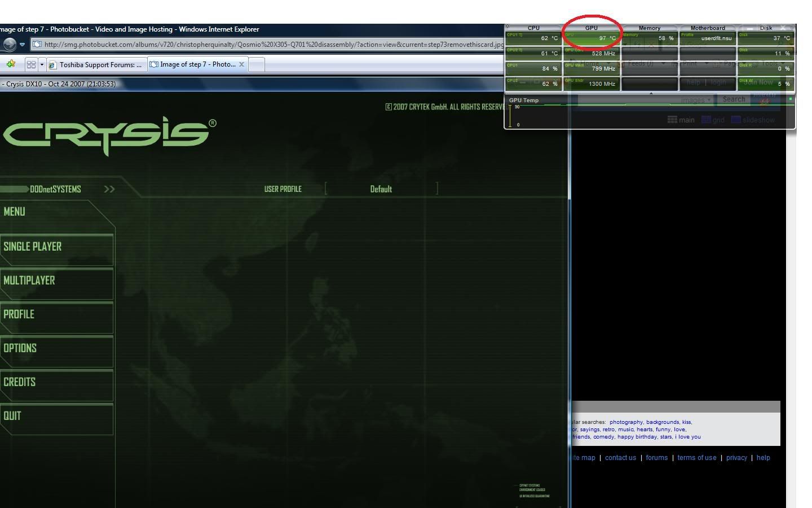
Task: Click the DODnetSYSTEMS double-arrow chevron
Action: [109, 189]
